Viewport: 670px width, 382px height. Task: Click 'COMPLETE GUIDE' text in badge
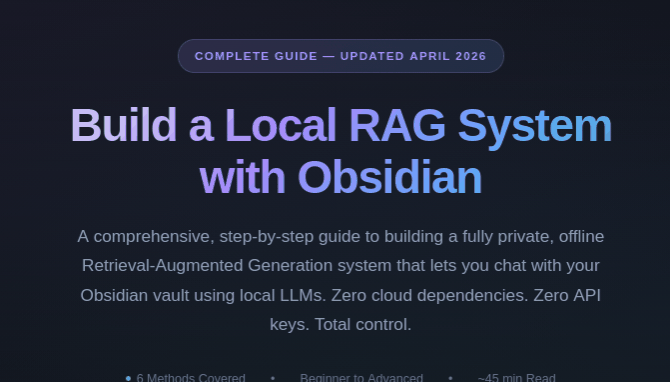tap(256, 56)
